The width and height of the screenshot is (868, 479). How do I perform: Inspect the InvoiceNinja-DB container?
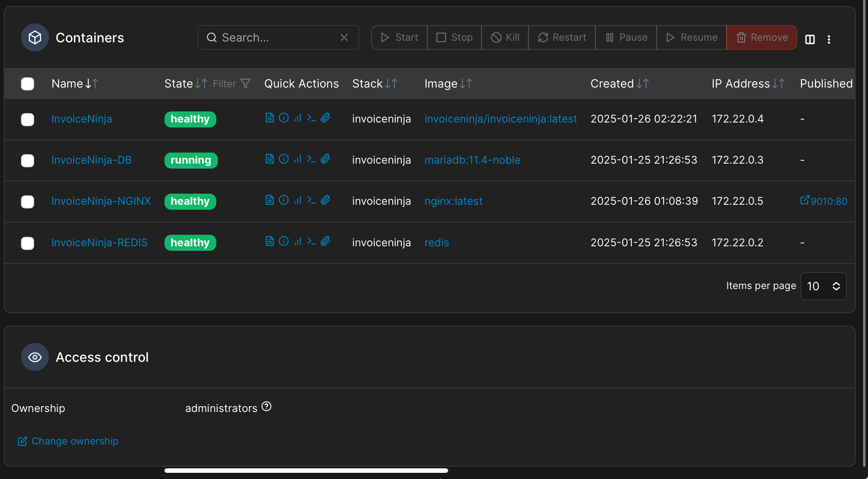(x=284, y=159)
